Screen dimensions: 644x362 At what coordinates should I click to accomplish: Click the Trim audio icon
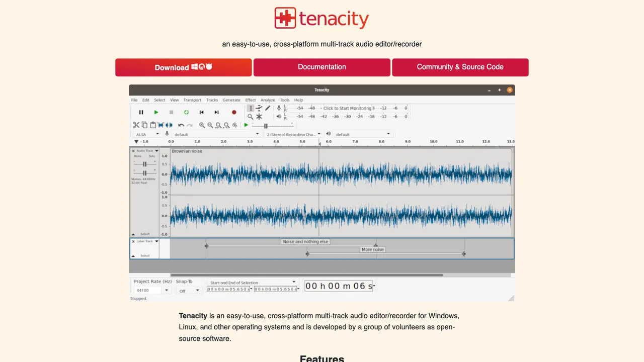(x=161, y=125)
